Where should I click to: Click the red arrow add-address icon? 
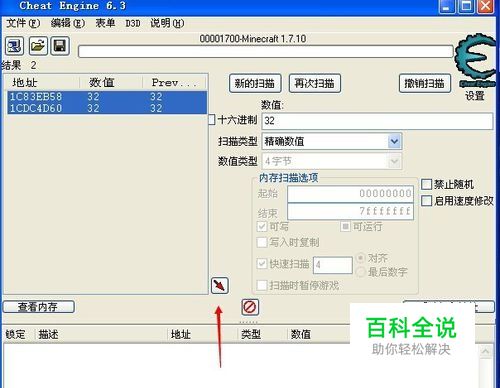coord(220,286)
